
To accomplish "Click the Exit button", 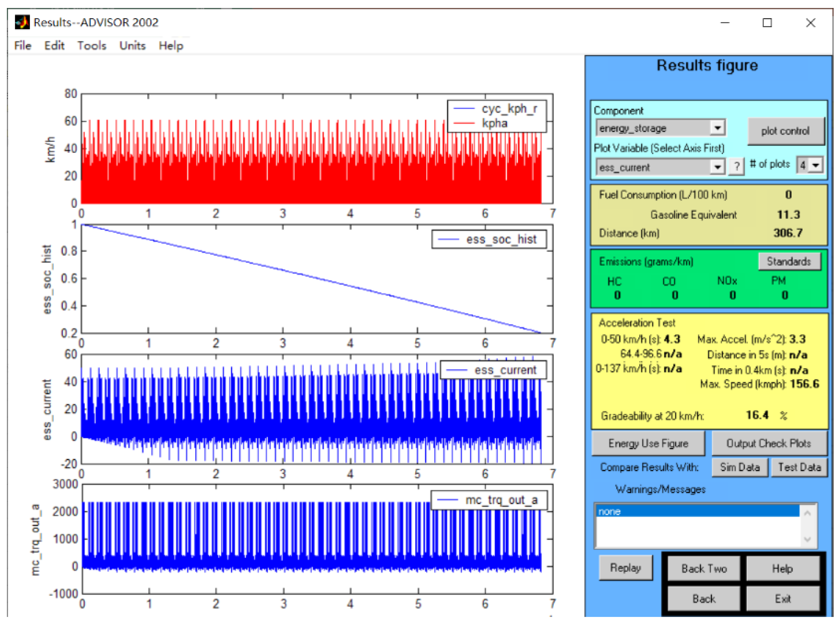I will (x=782, y=599).
